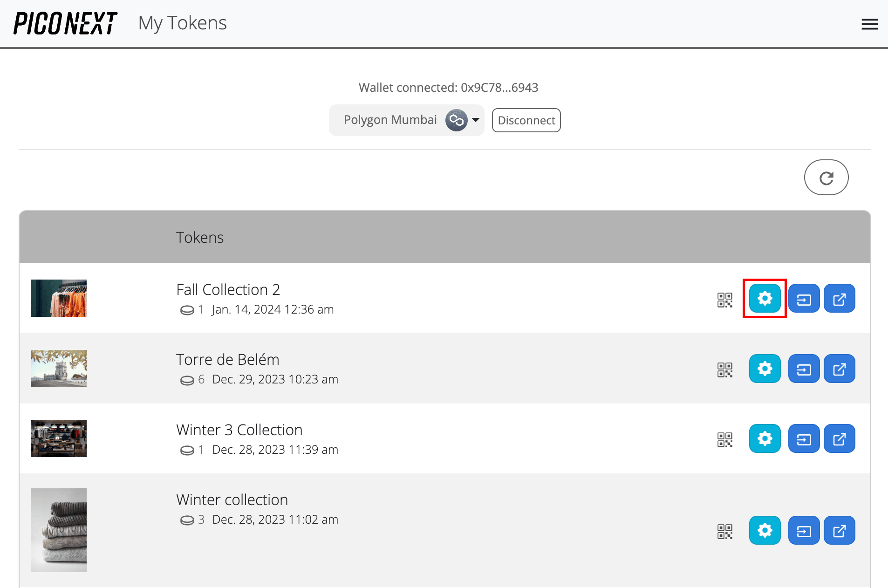Select the Tokens header bar

pos(200,237)
